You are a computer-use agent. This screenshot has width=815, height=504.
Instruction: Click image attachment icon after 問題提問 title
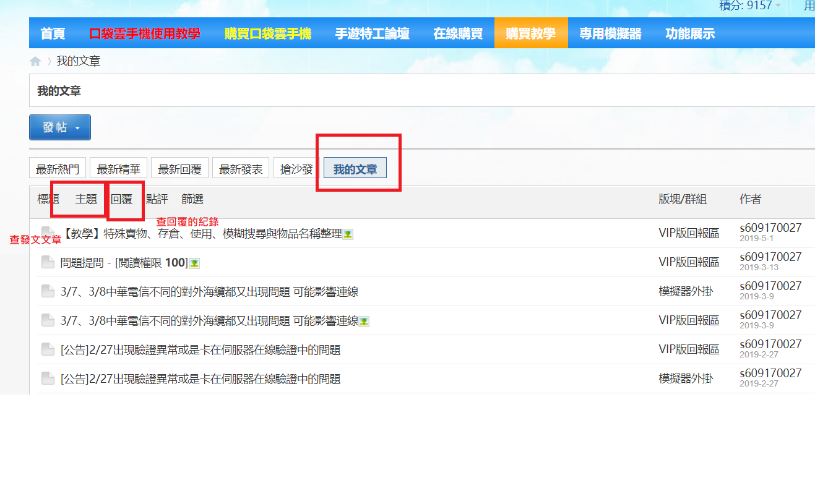194,263
